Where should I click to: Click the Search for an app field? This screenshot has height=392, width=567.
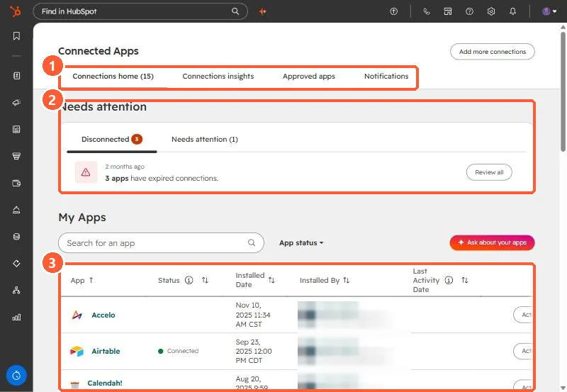[161, 242]
